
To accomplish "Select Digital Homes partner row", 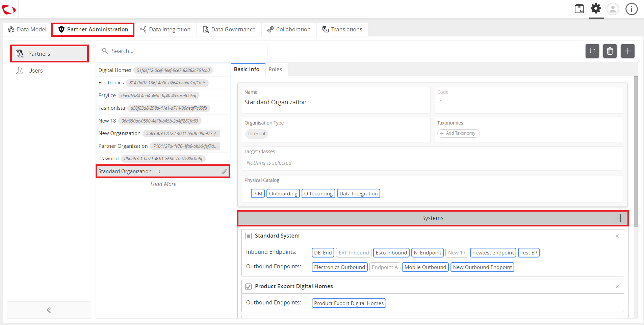I will pyautogui.click(x=163, y=70).
